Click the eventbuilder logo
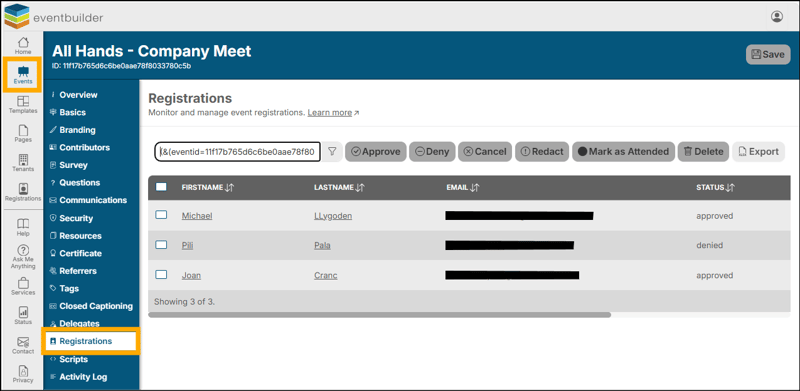The image size is (800, 391). coord(54,17)
